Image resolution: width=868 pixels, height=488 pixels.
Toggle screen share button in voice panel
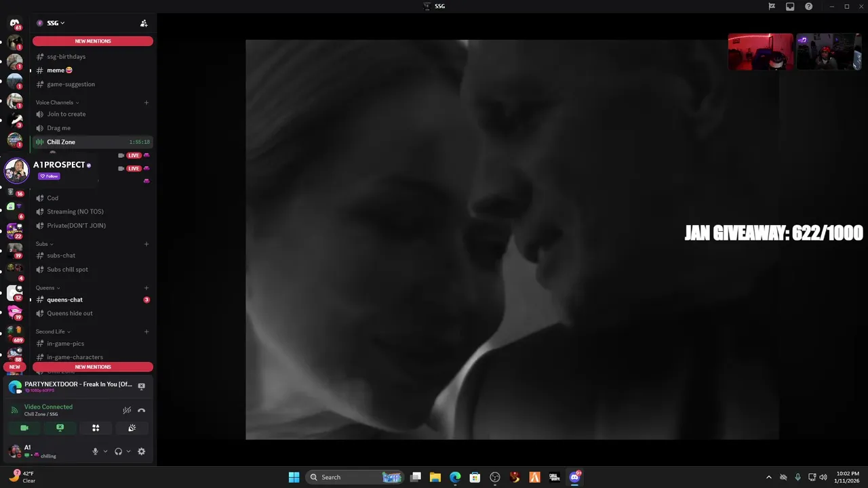click(x=60, y=428)
